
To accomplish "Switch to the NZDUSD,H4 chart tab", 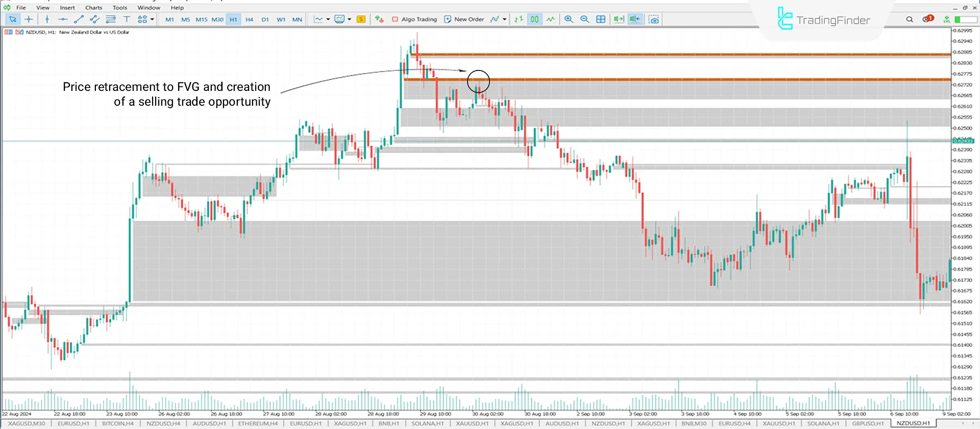I will 163,423.
